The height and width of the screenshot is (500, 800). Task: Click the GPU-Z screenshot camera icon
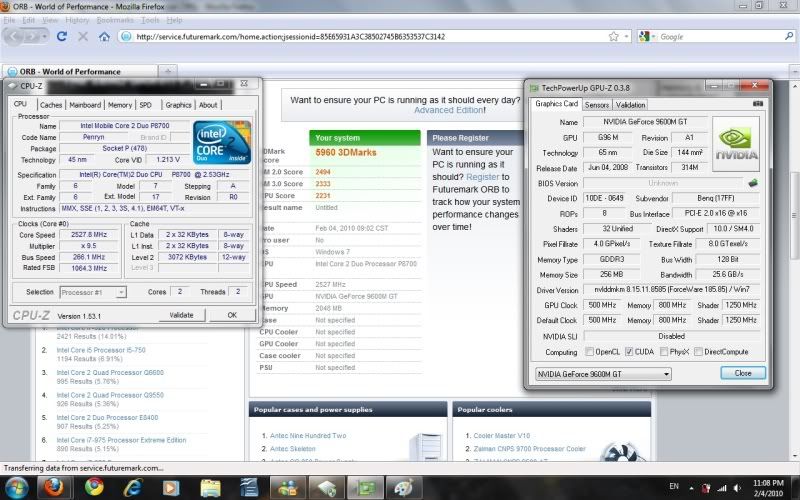758,104
